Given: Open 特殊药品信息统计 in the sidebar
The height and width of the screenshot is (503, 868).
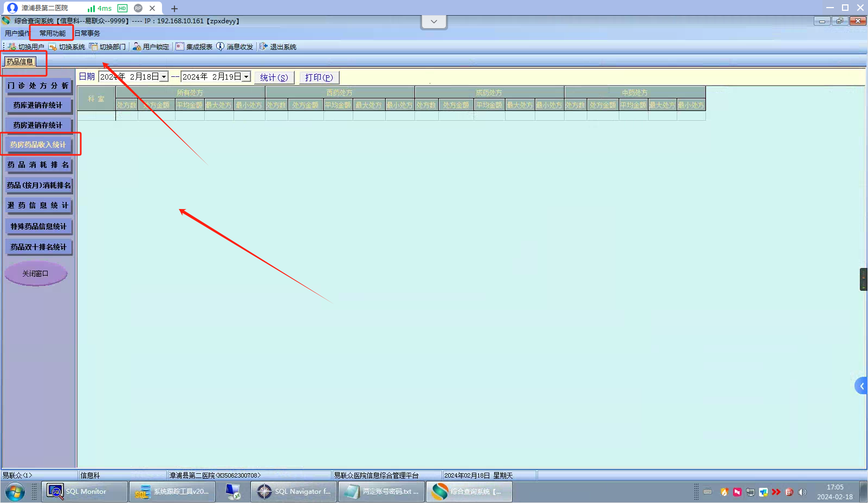Looking at the screenshot, I should (38, 226).
